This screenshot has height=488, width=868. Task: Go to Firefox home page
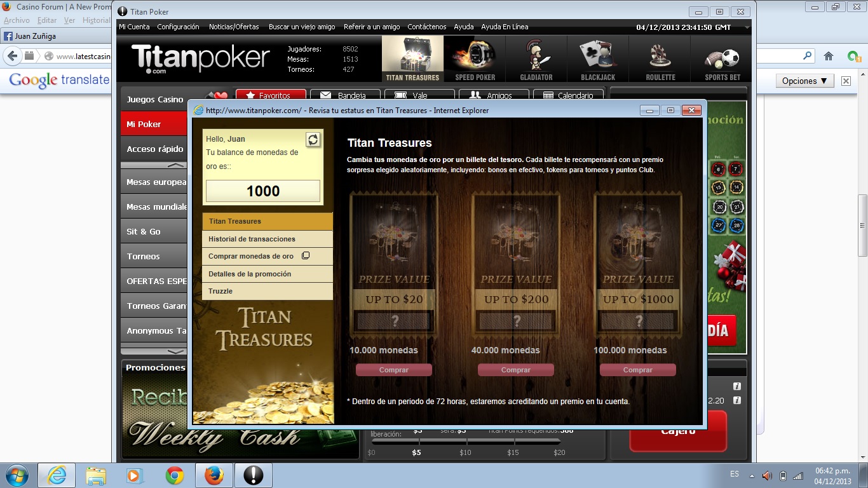pos(829,56)
